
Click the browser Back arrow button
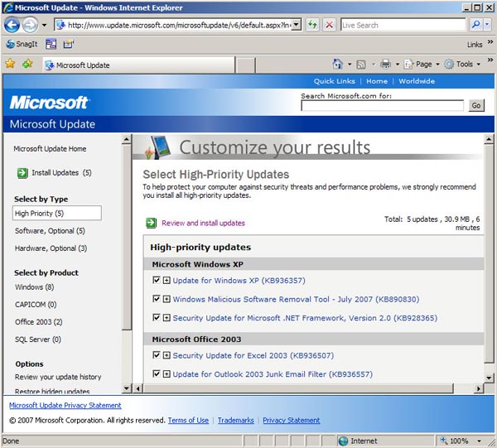tap(12, 25)
